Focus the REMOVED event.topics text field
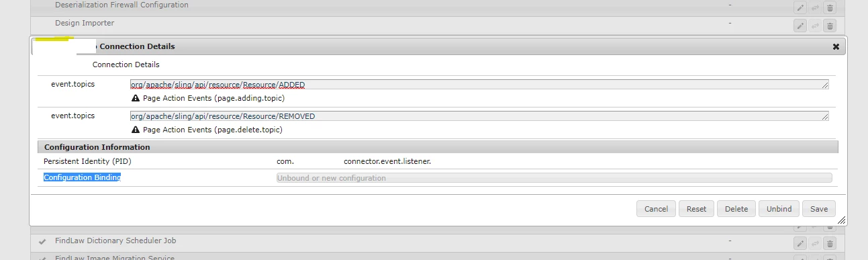The height and width of the screenshot is (260, 868). [x=479, y=116]
